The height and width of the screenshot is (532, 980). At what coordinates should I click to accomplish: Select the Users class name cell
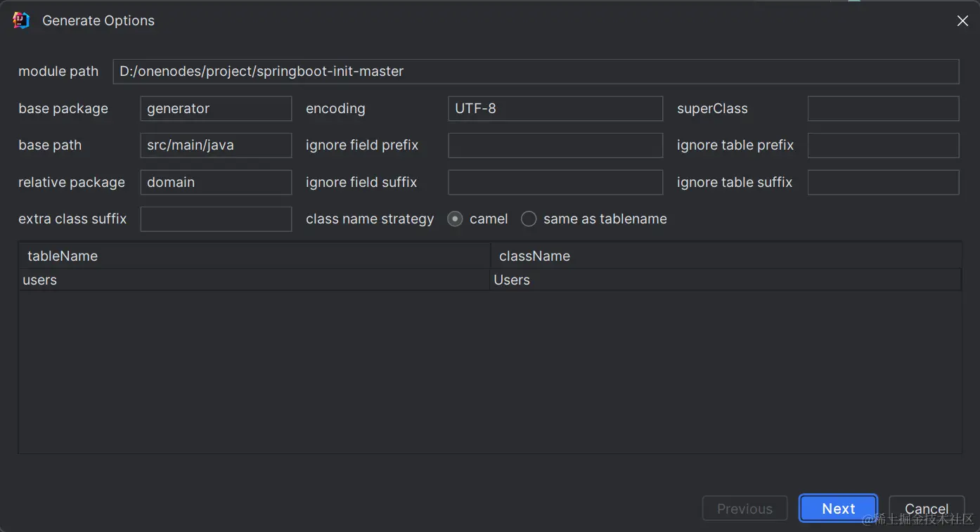pos(726,280)
